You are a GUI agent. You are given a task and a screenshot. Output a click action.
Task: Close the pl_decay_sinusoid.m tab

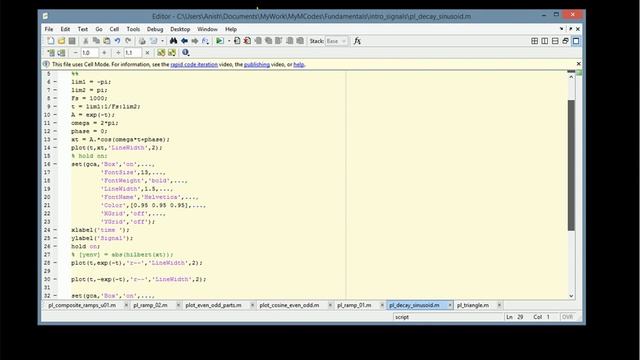pyautogui.click(x=450, y=305)
